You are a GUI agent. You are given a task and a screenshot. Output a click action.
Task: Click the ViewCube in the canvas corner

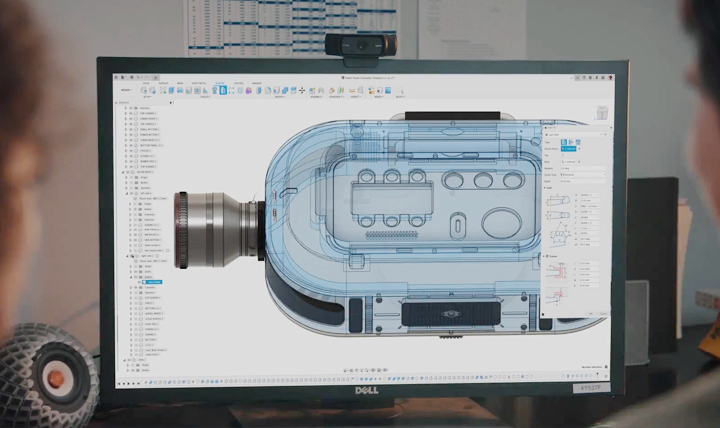[601, 113]
